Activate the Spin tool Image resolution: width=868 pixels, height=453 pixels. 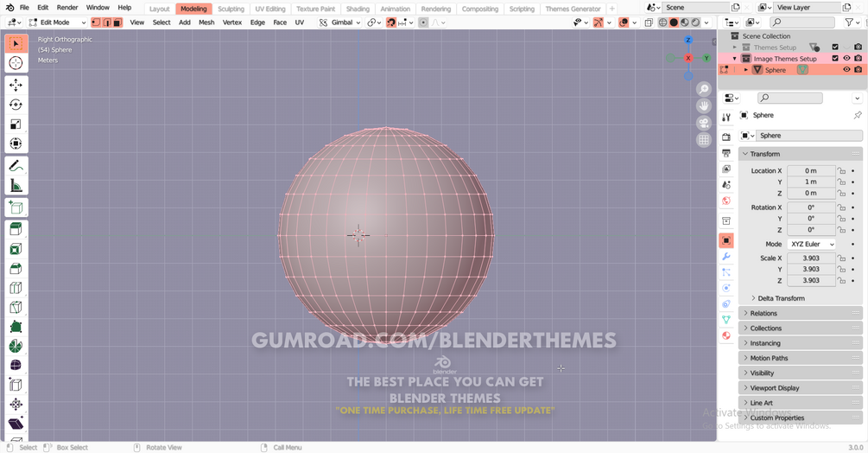click(x=16, y=346)
